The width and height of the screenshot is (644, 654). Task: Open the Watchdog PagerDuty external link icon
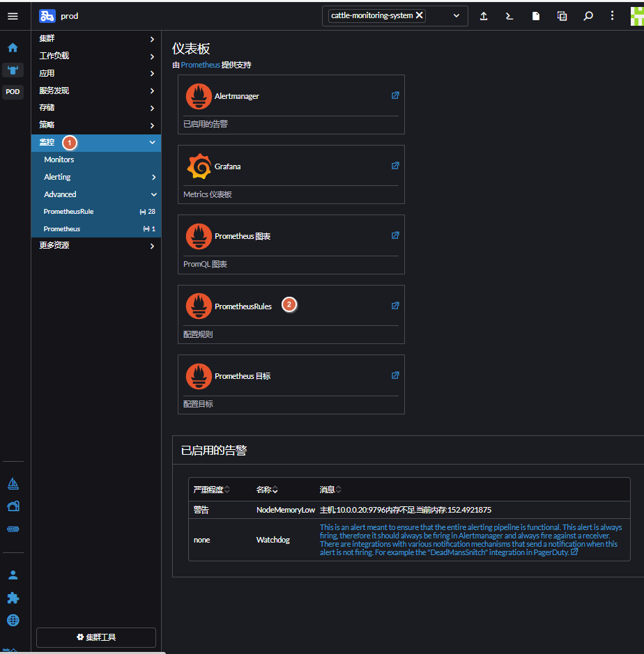click(x=575, y=552)
